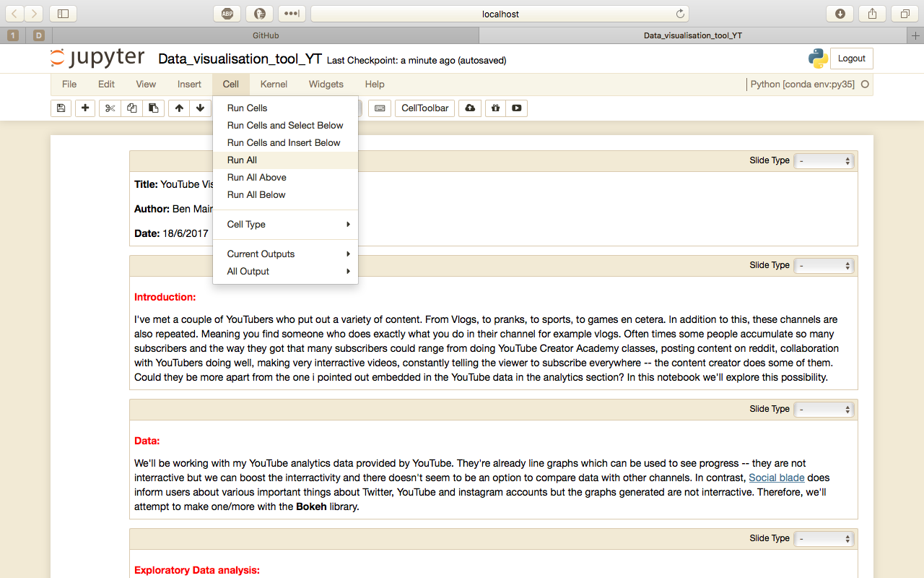The height and width of the screenshot is (578, 924).
Task: Close the open Cell menu
Action: pos(231,85)
